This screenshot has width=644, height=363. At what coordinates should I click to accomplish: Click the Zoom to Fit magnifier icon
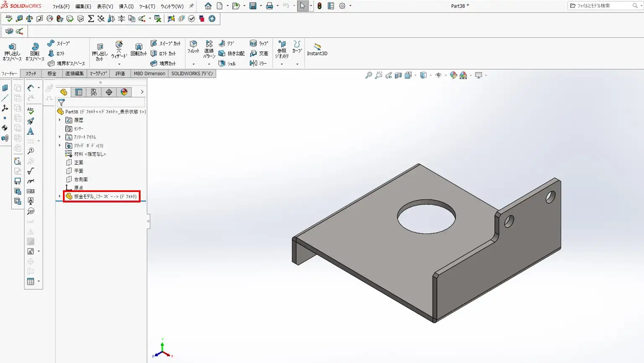tap(368, 75)
